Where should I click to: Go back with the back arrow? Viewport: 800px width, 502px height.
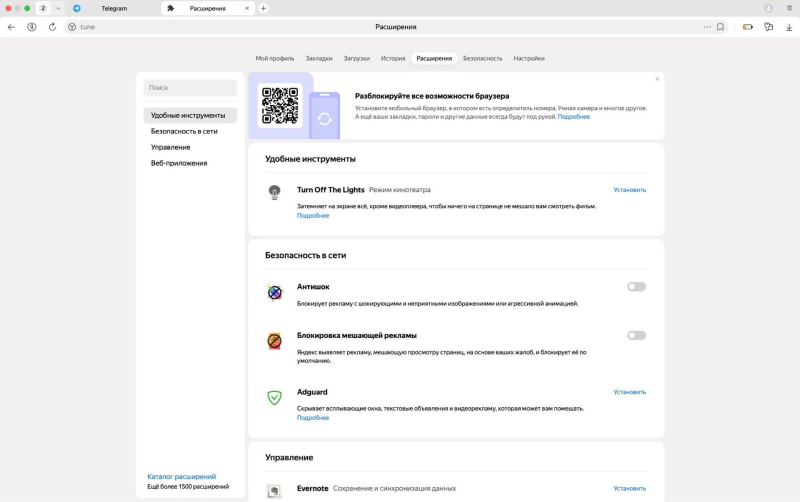[11, 27]
